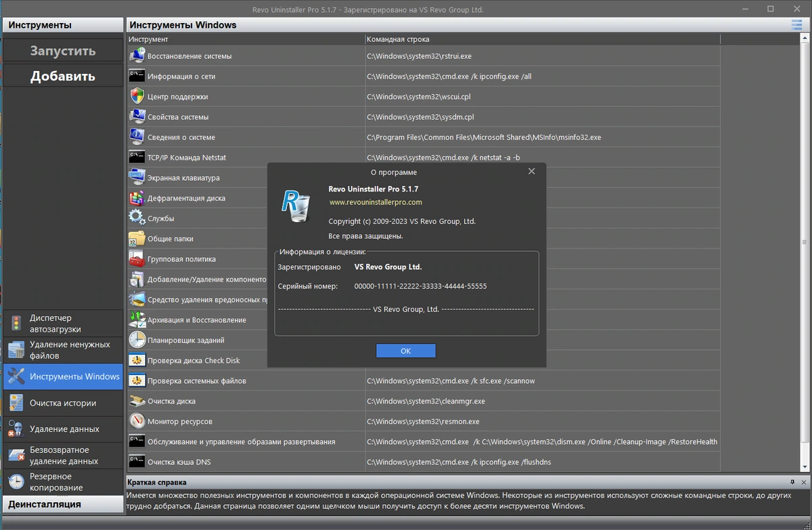812x530 pixels.
Task: Select the sfc.exe /scannow command cell
Action: click(543, 380)
